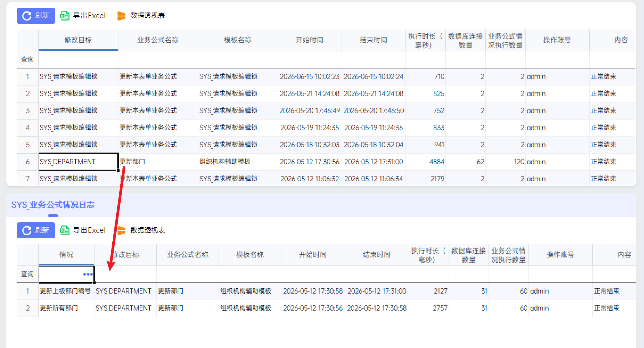Click 刷新 button above the upper table
Image resolution: width=644 pixels, height=348 pixels.
[36, 16]
